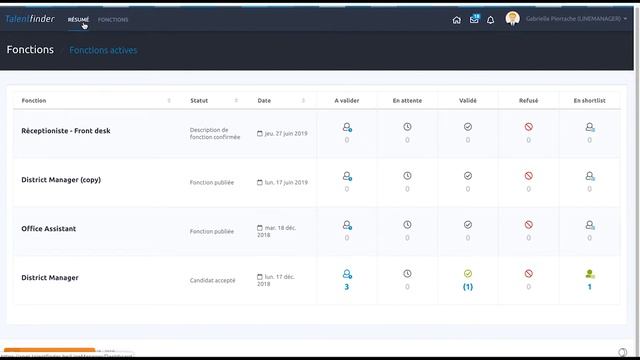This screenshot has height=360, width=640.
Task: Sort table by Date column
Action: pos(303,100)
